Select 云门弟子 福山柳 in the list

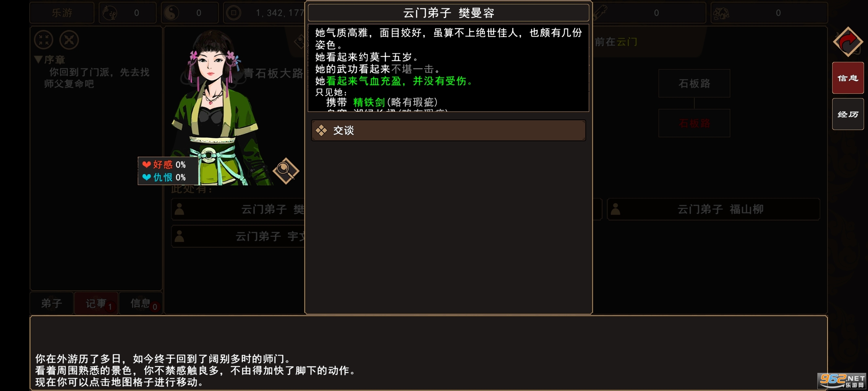pyautogui.click(x=714, y=209)
